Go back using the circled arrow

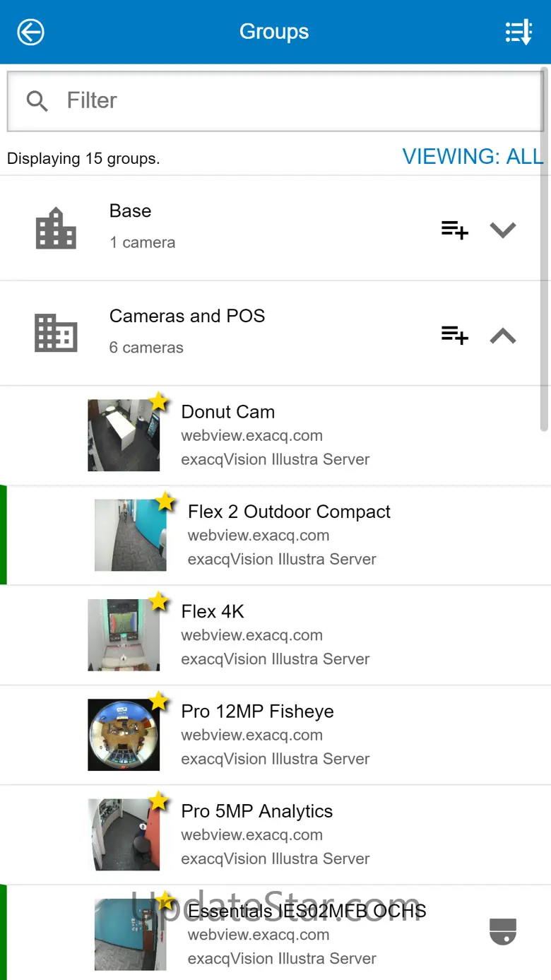pos(31,32)
